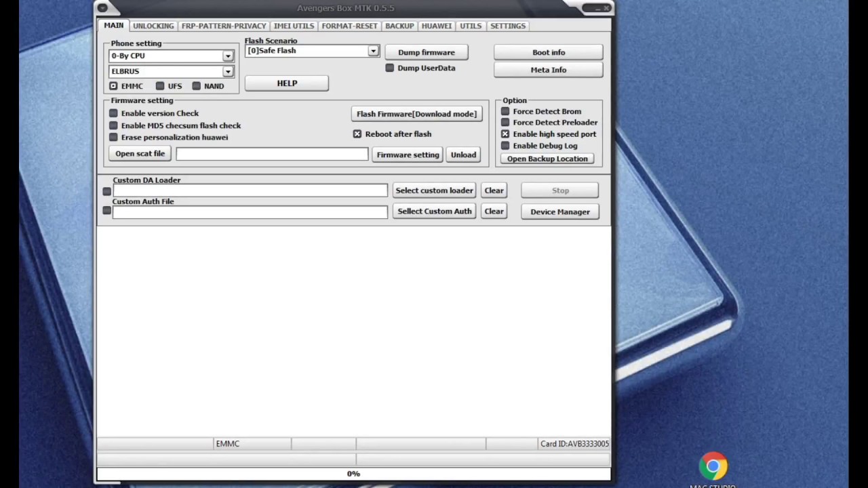Open the UTILS tab
Screen dimensions: 868x488
pos(471,26)
